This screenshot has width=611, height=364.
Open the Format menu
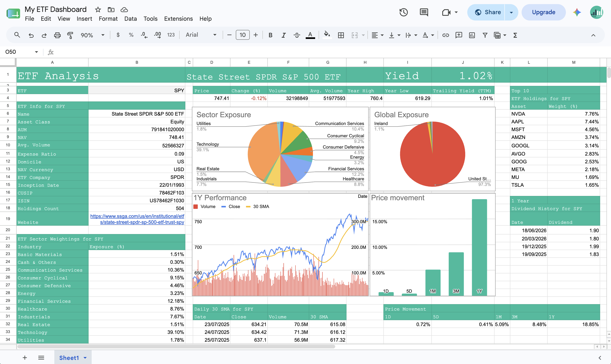[x=108, y=19]
